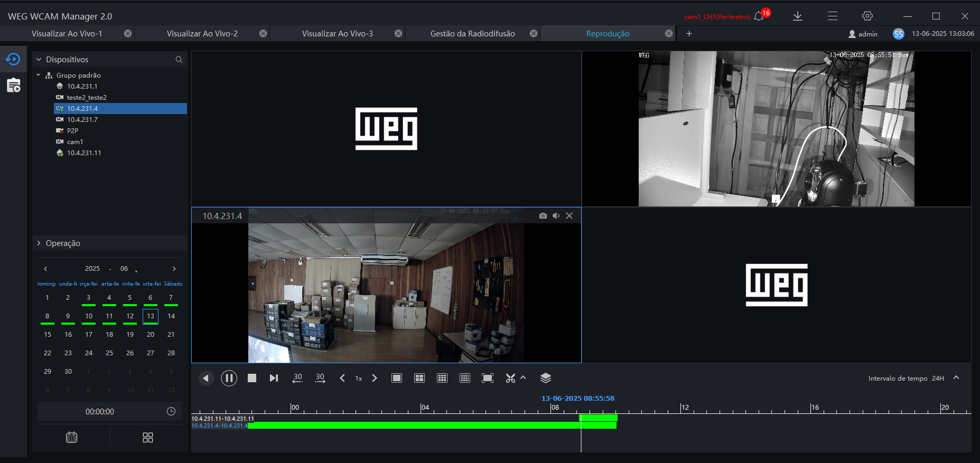
Task: Select June 12 on the calendar
Action: click(x=130, y=316)
